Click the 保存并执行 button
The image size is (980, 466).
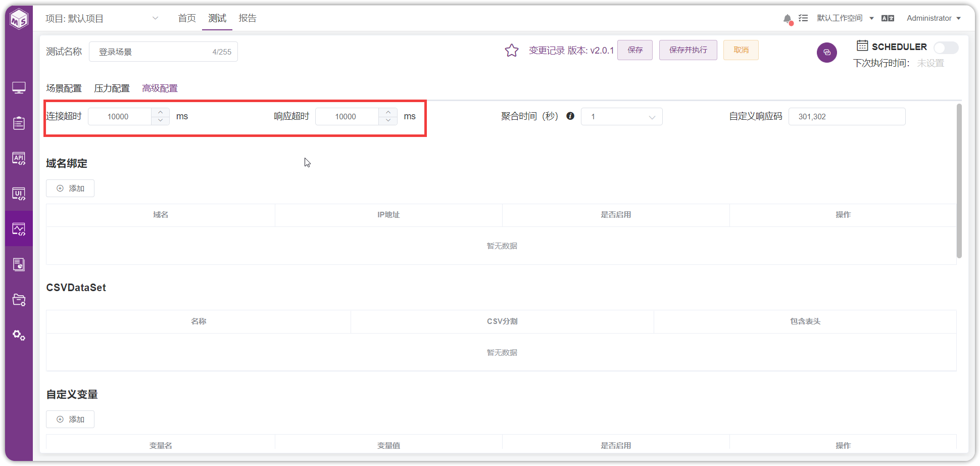click(688, 50)
